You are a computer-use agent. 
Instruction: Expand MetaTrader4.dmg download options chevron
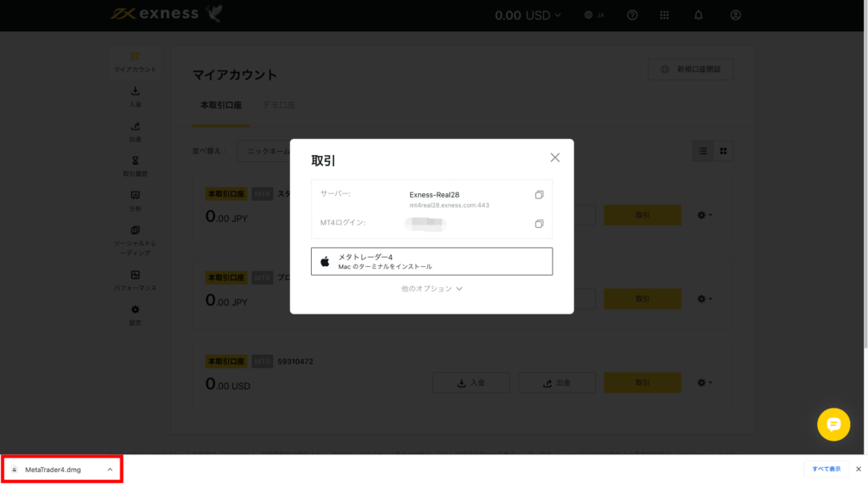tap(109, 470)
